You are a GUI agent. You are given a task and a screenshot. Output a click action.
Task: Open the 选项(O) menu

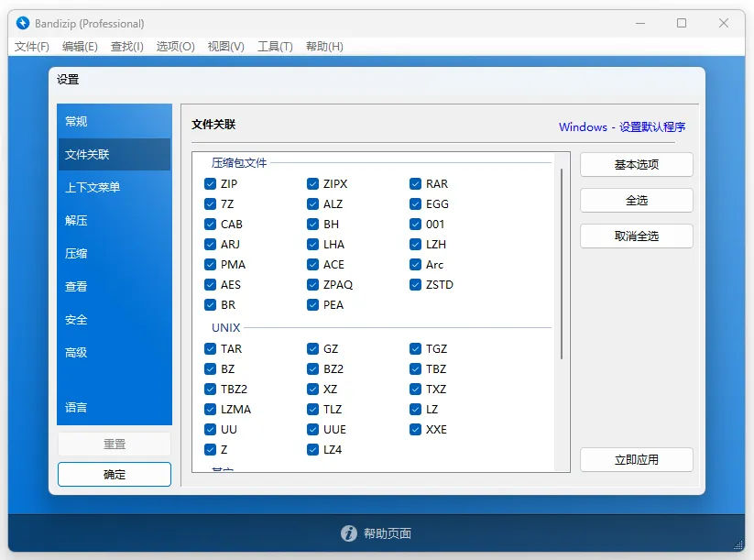click(x=176, y=47)
